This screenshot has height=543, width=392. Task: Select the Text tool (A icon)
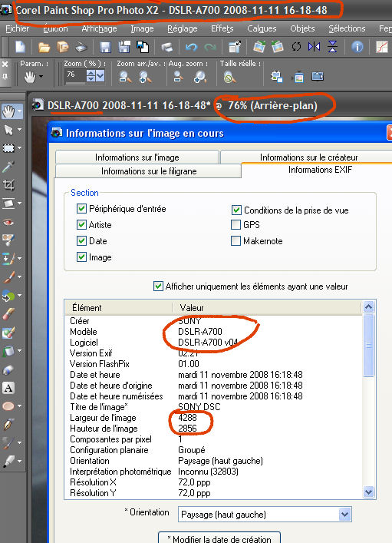[8, 388]
